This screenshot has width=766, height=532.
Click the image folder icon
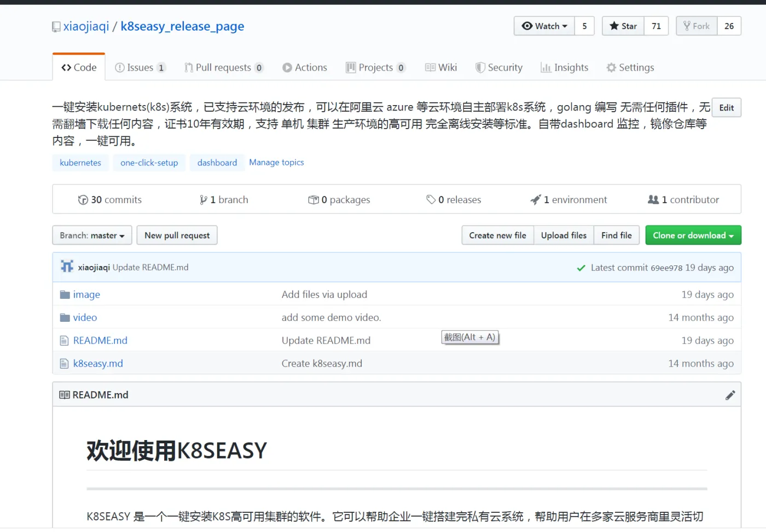[x=65, y=294]
